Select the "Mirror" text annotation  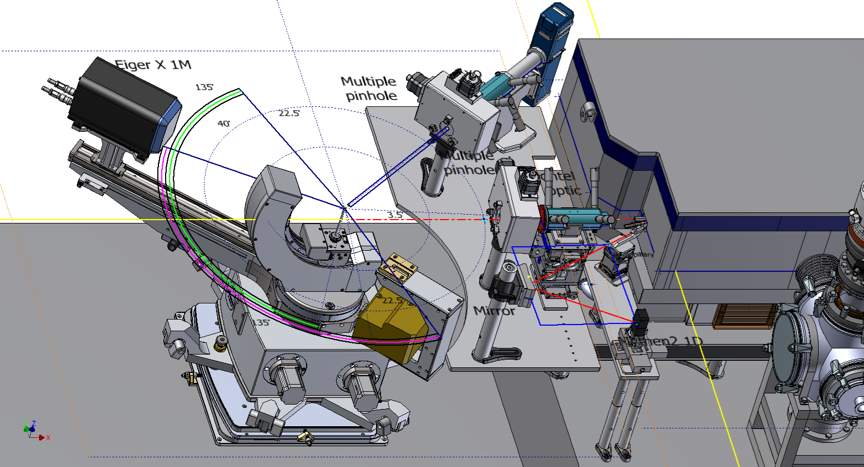click(494, 310)
